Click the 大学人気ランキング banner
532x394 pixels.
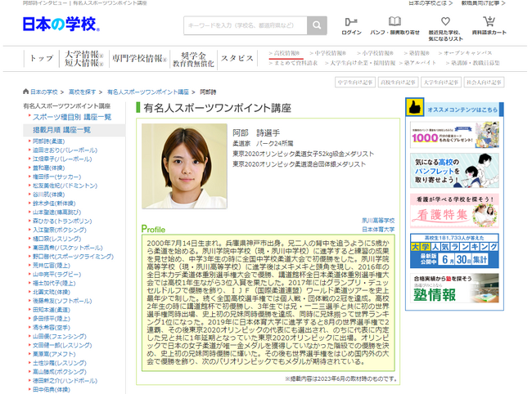(x=451, y=248)
